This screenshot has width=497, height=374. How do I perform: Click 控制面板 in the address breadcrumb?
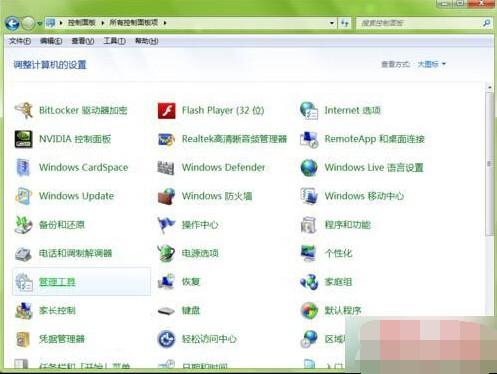point(82,23)
